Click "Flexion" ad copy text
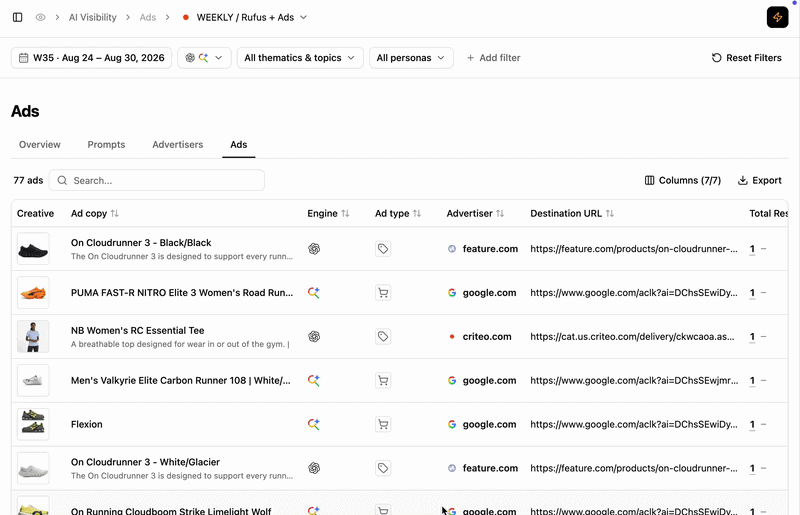 (x=87, y=424)
